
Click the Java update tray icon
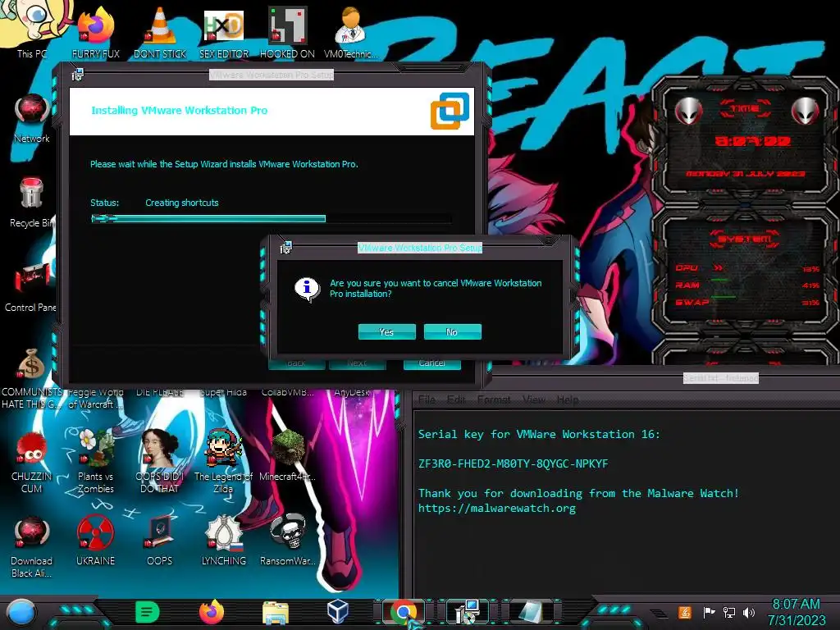pyautogui.click(x=685, y=612)
